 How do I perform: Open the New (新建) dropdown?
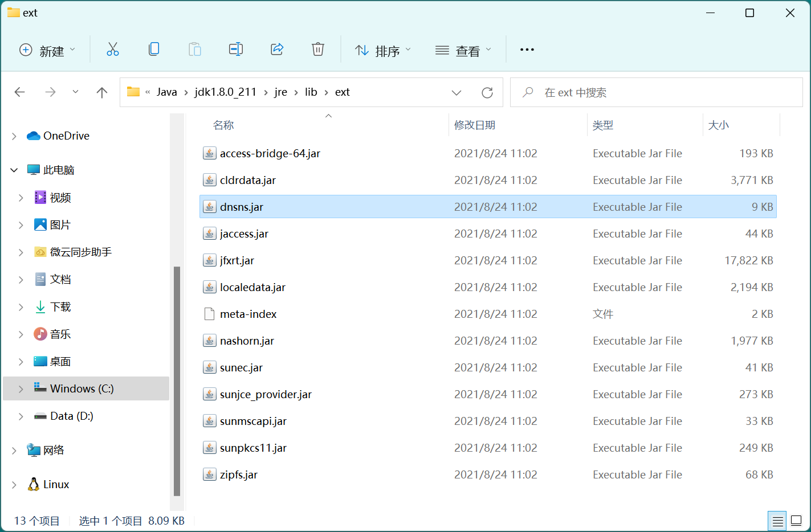coord(47,50)
